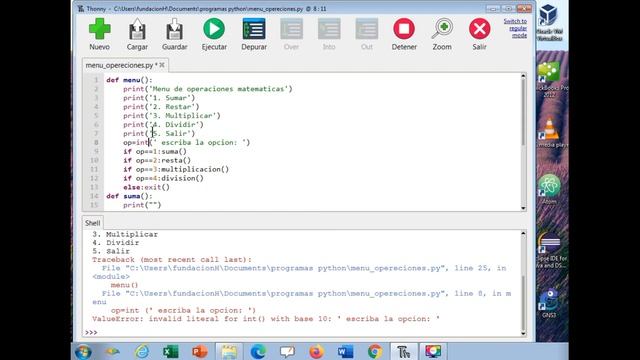Click editor scrollbar down arrow
Screen dimensions: 640x360
tap(523, 208)
